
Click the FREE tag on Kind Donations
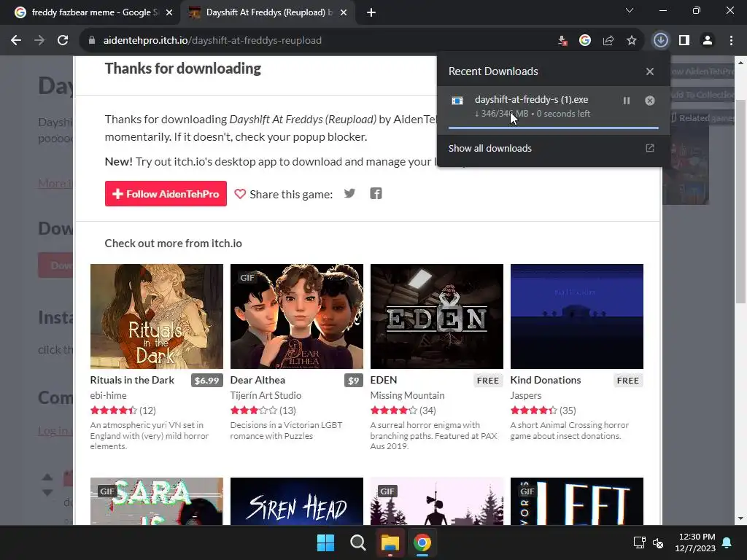(x=628, y=381)
